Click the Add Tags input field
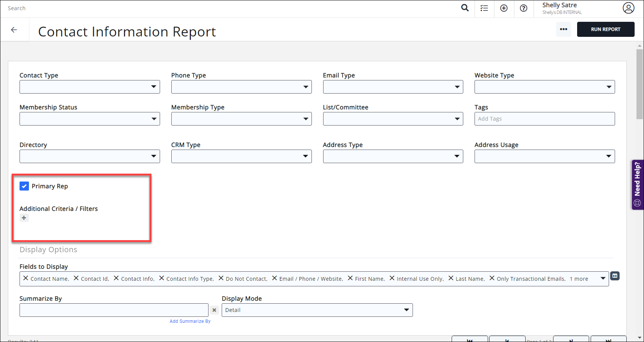 [x=544, y=119]
